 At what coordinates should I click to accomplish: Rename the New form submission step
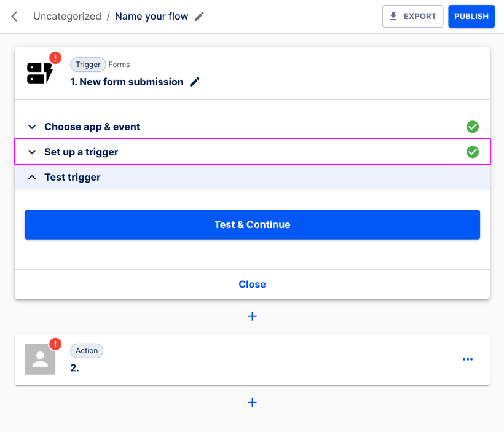(x=194, y=82)
